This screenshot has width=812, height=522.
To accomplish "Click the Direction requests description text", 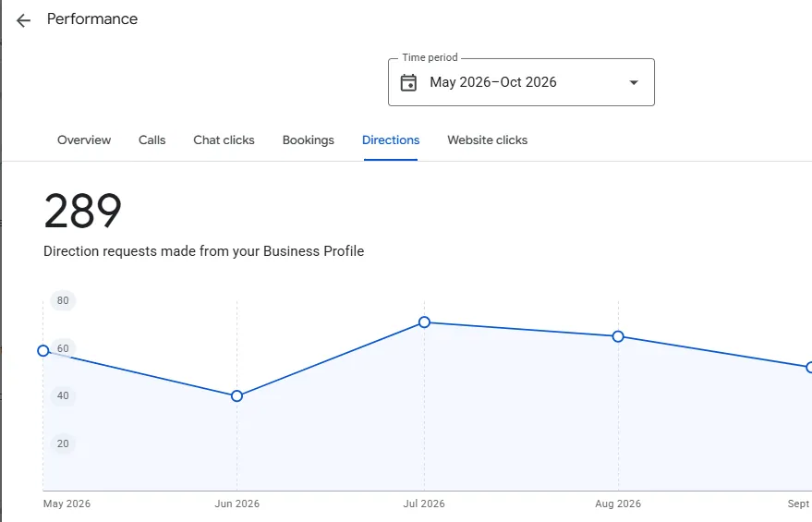I will 203,251.
